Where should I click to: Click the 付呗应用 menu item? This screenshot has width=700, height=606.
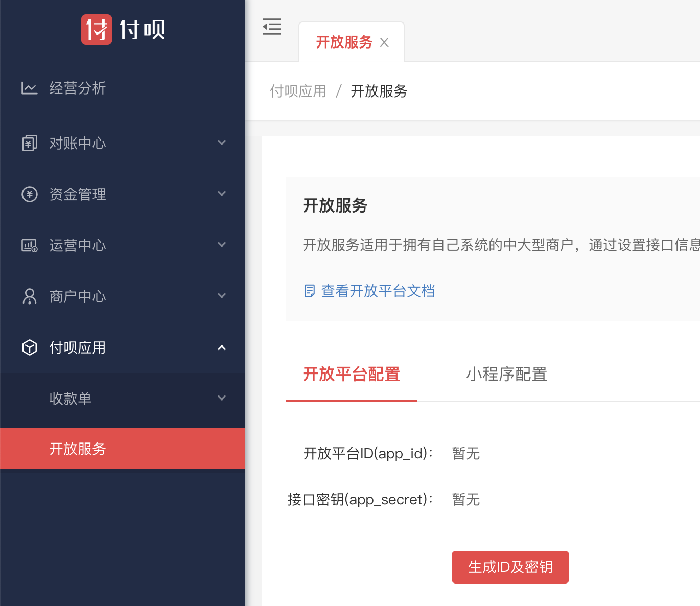[123, 347]
